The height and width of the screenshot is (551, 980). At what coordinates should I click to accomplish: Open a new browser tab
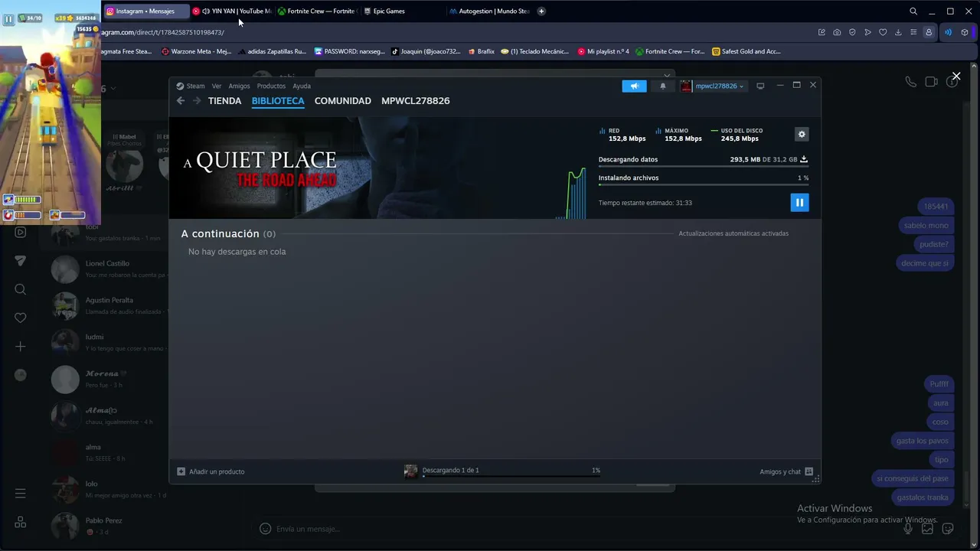pyautogui.click(x=541, y=11)
